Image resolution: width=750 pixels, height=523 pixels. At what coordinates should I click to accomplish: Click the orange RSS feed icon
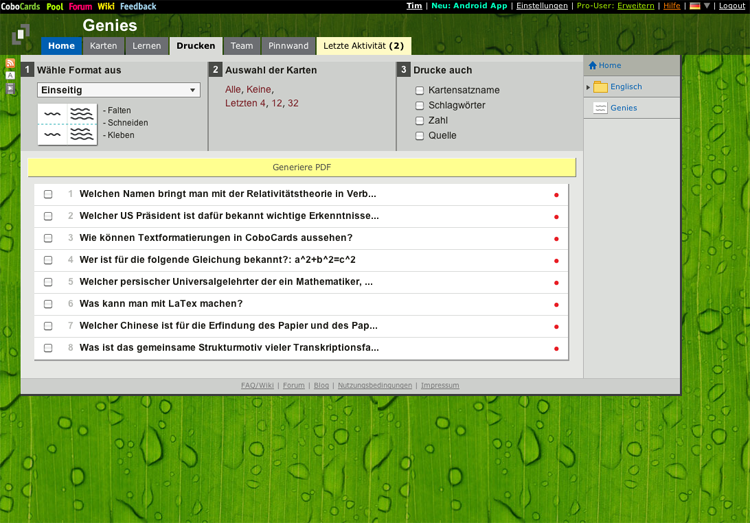10,63
